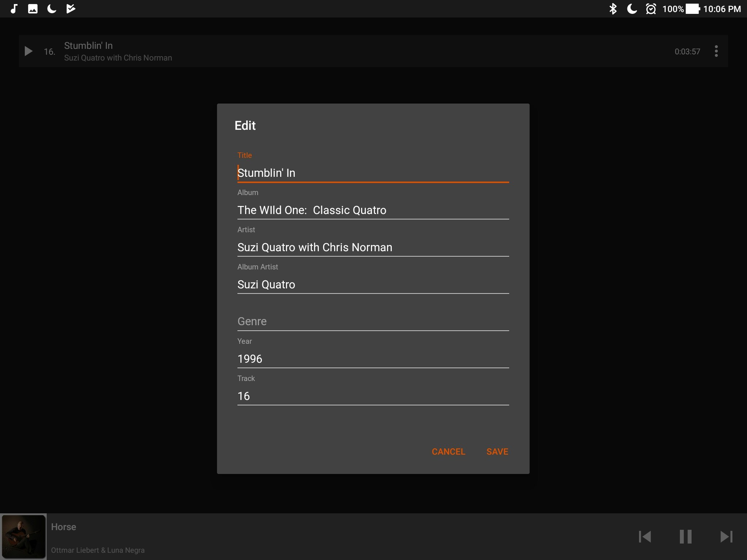Edit the Title field text
The width and height of the screenshot is (747, 560).
pos(372,173)
